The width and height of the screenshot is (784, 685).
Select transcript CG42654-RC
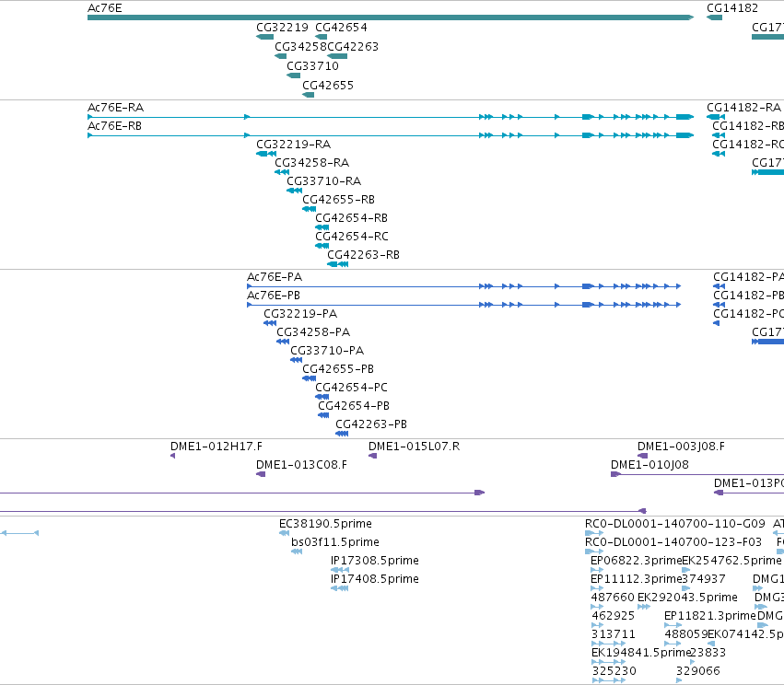[322, 247]
